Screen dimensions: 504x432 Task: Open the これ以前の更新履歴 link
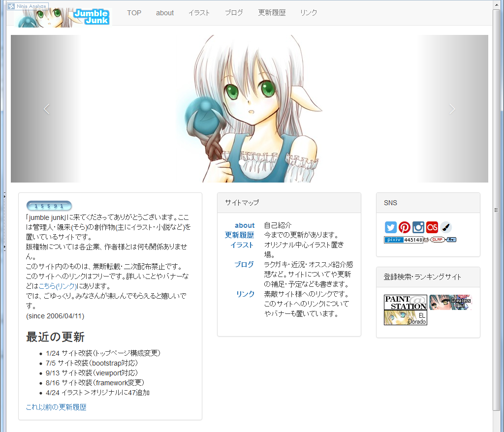tap(56, 407)
